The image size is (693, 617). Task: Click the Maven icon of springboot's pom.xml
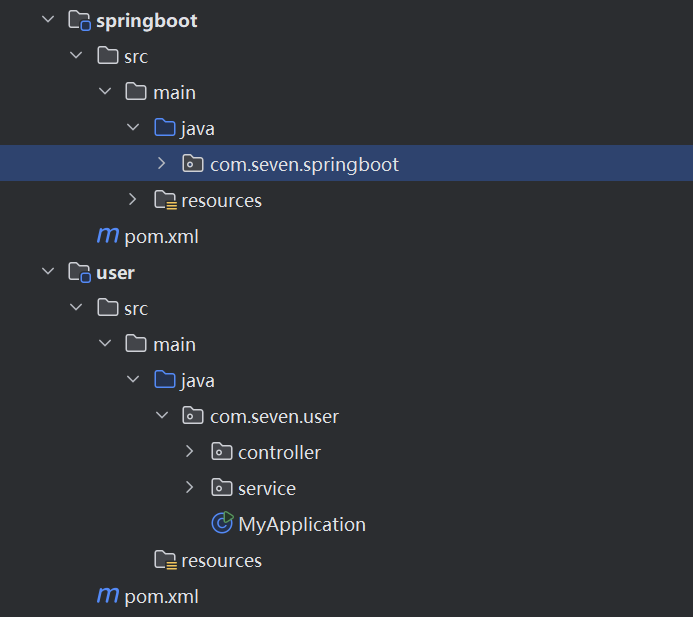(107, 236)
